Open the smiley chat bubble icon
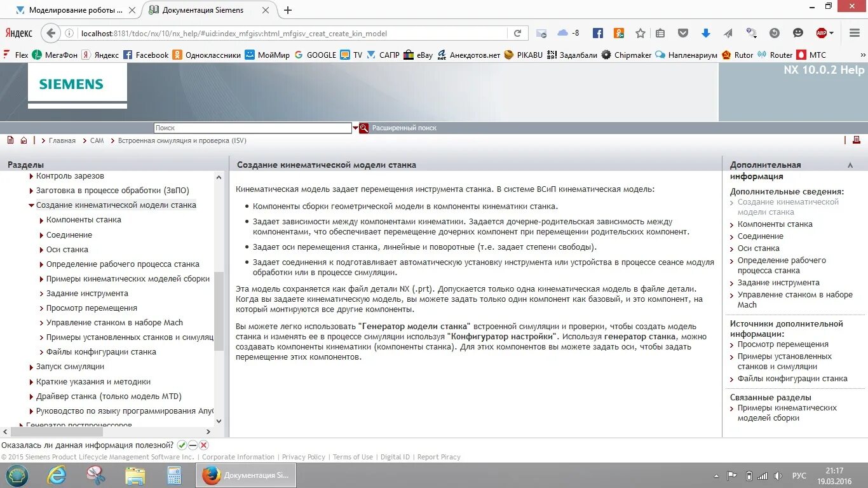 click(798, 33)
